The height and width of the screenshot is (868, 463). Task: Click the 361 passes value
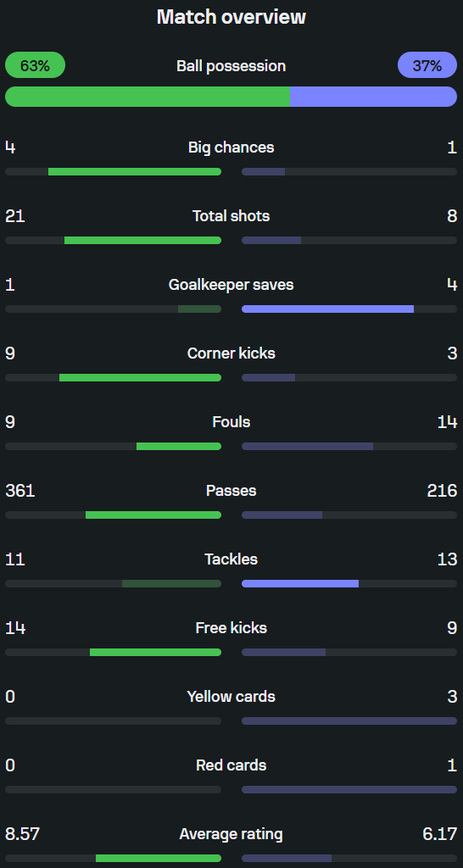tap(20, 491)
